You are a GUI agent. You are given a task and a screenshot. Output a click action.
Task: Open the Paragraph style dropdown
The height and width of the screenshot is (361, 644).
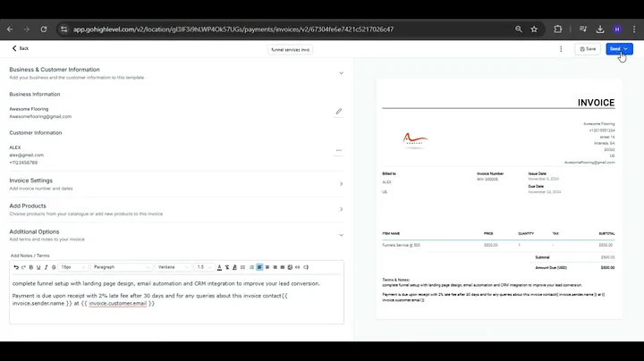coord(122,267)
